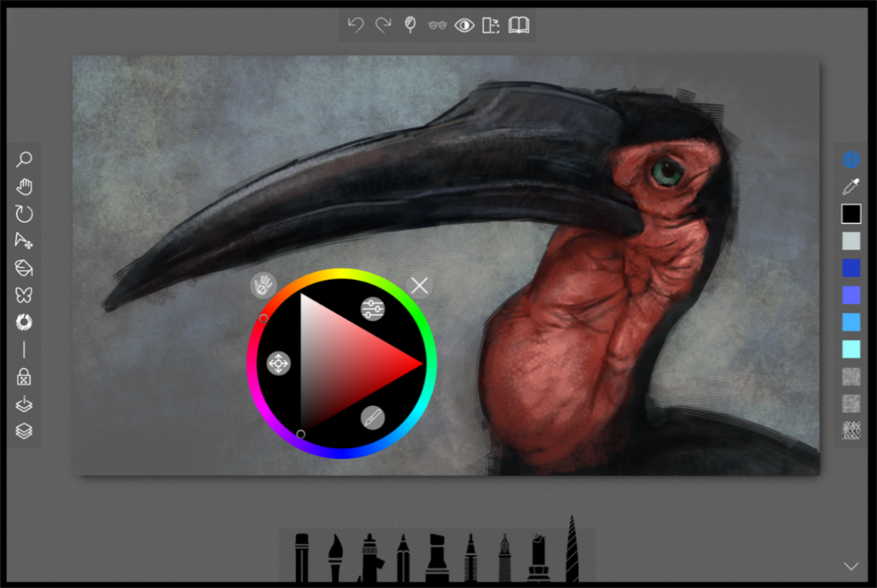Click the hand icon beside the color wheel
877x588 pixels.
click(263, 286)
